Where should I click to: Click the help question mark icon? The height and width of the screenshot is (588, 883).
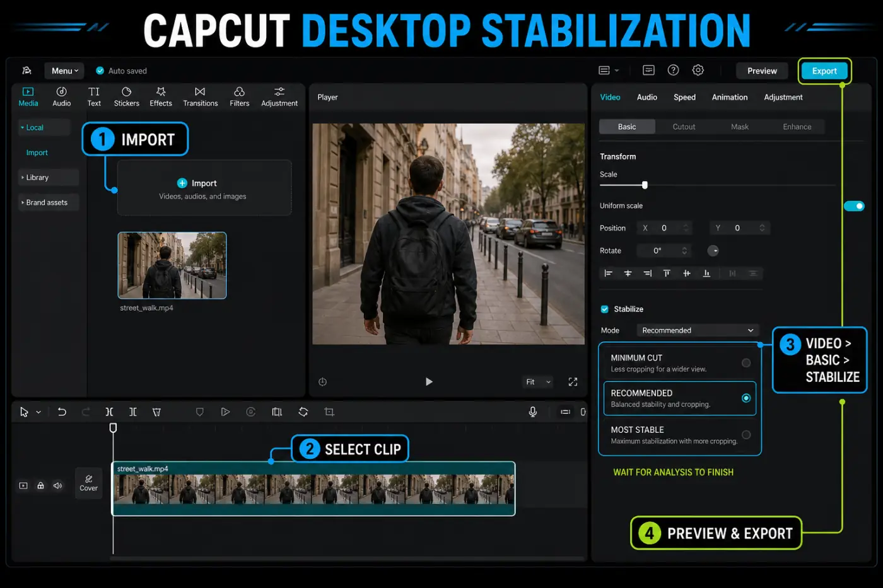point(673,70)
